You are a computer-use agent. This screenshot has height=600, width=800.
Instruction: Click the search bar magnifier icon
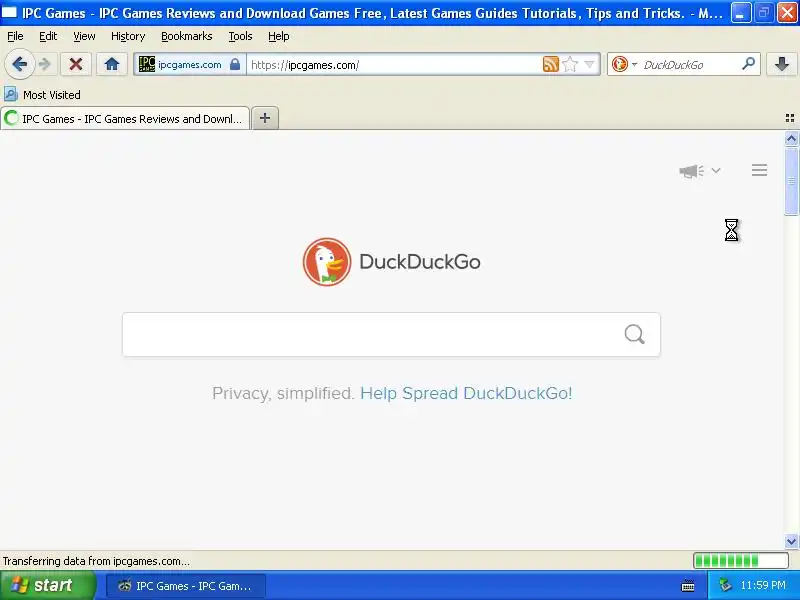(x=748, y=64)
